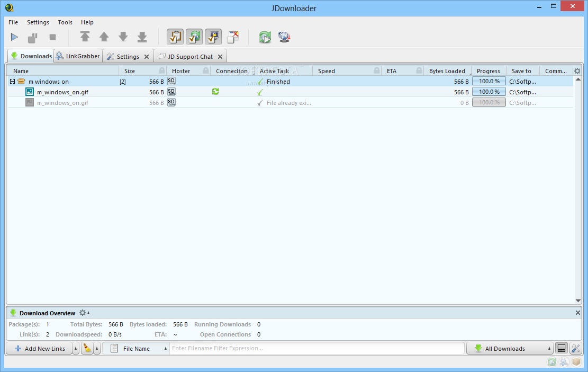Toggle premium accounts enable button
Screen dimensions: 588x372
click(x=213, y=37)
